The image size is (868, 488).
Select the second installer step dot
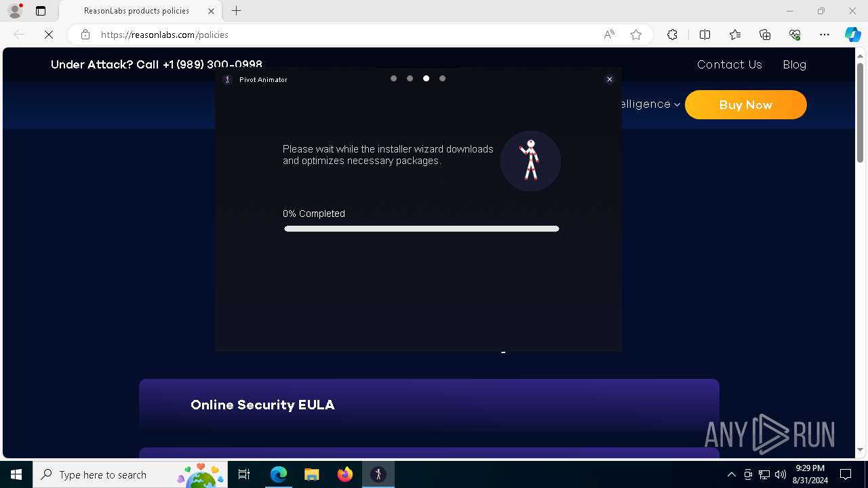(x=410, y=79)
